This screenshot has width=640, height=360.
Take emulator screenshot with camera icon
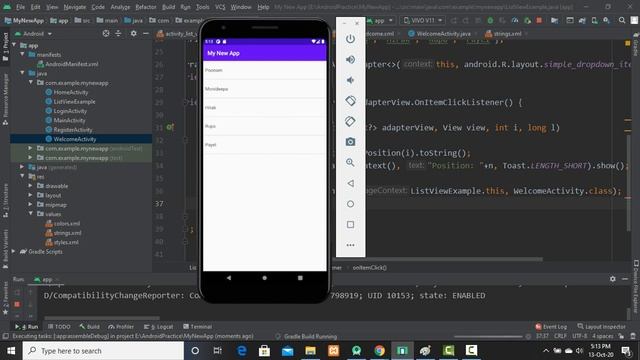click(x=350, y=142)
